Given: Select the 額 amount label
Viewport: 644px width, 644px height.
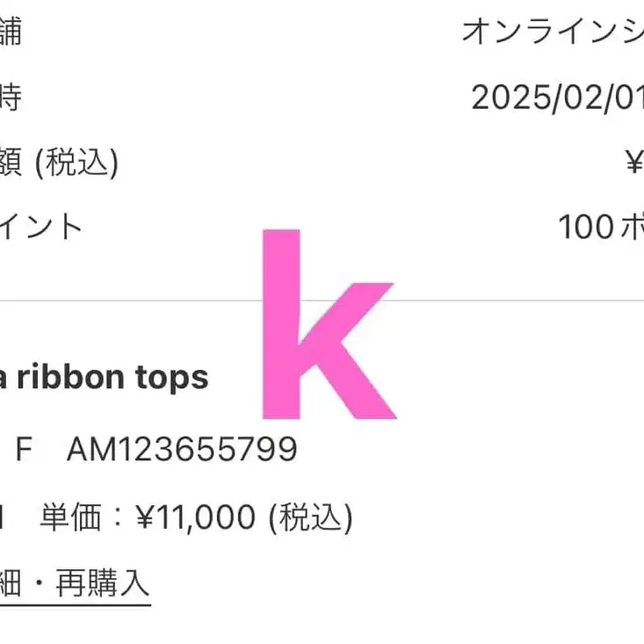Looking at the screenshot, I should click(10, 163).
